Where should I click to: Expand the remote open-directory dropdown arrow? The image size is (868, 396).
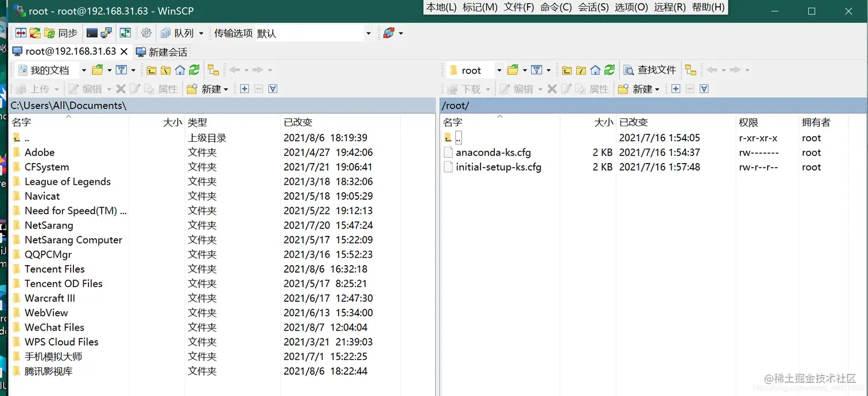525,70
